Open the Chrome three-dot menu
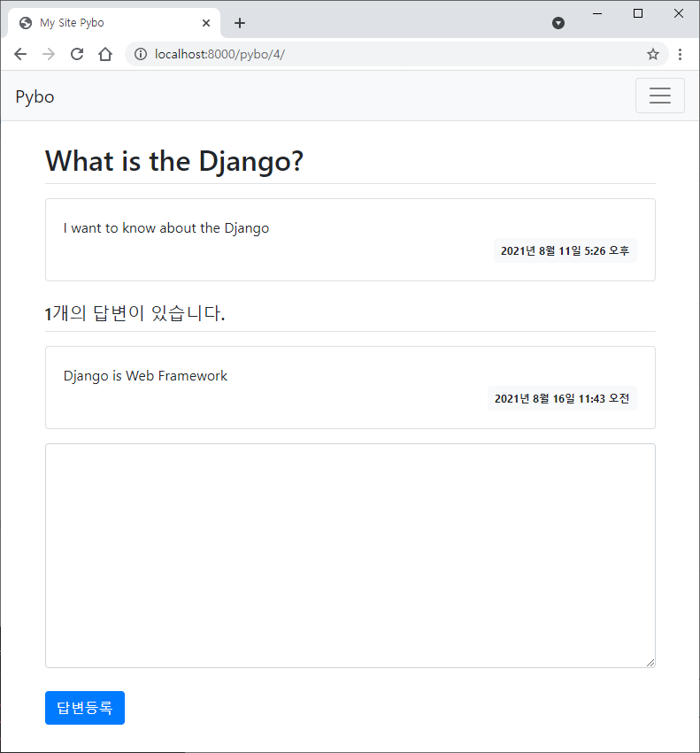The image size is (700, 753). 680,54
